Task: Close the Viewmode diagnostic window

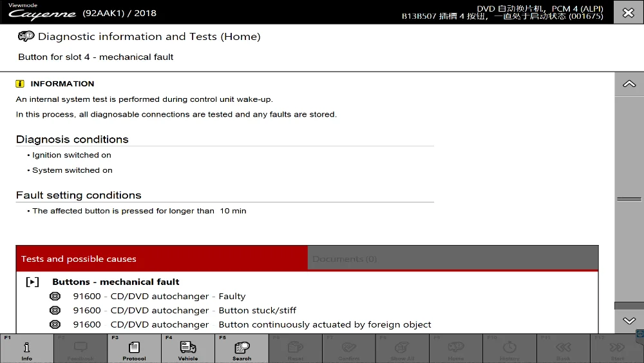Action: point(629,12)
